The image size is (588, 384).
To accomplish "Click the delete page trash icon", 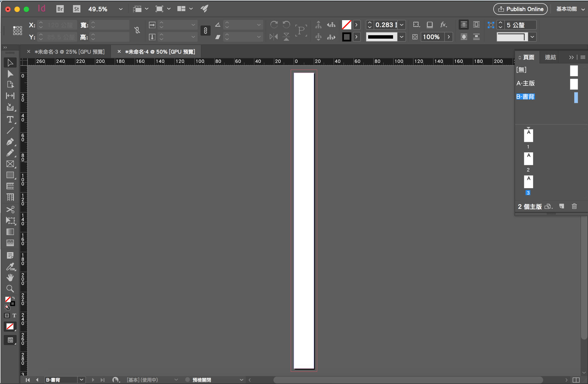I will (574, 206).
